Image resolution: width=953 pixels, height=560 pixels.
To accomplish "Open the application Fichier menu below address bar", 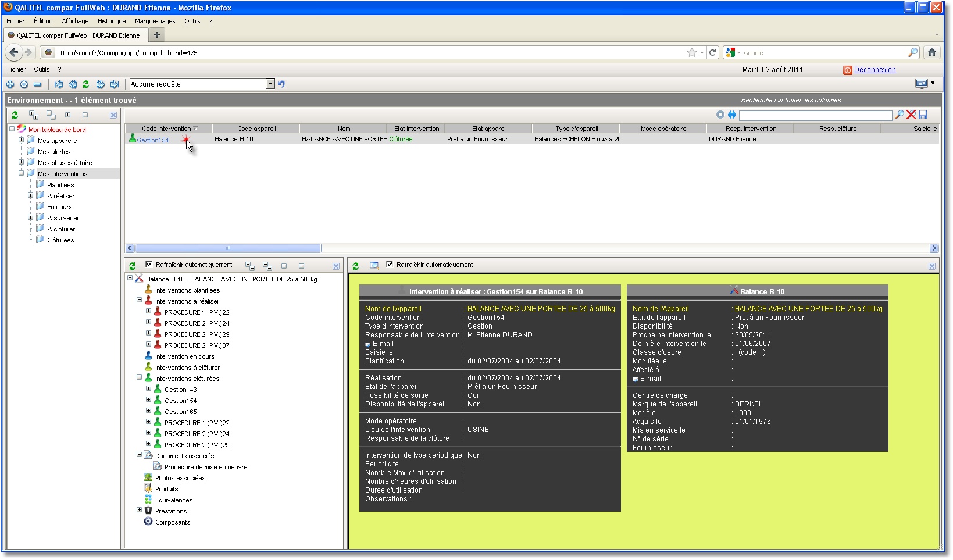I will click(16, 69).
